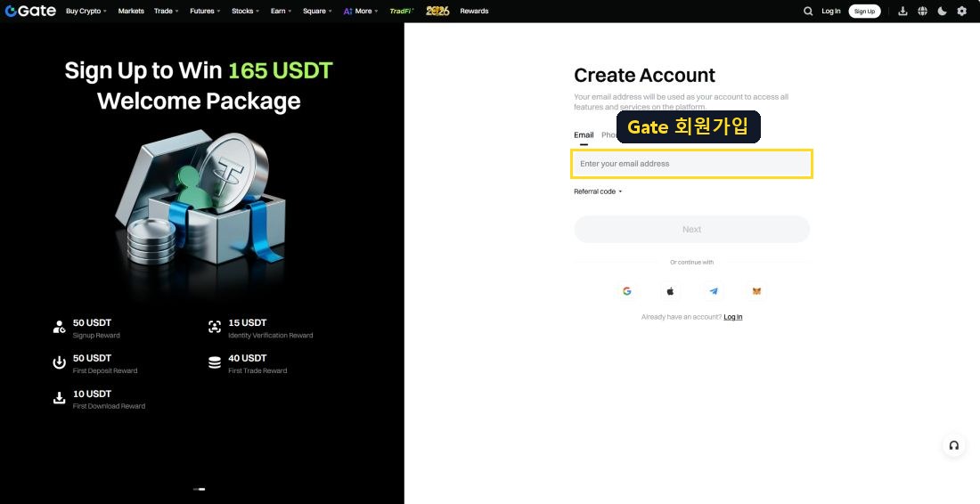
Task: Select the Email tab
Action: pyautogui.click(x=584, y=134)
